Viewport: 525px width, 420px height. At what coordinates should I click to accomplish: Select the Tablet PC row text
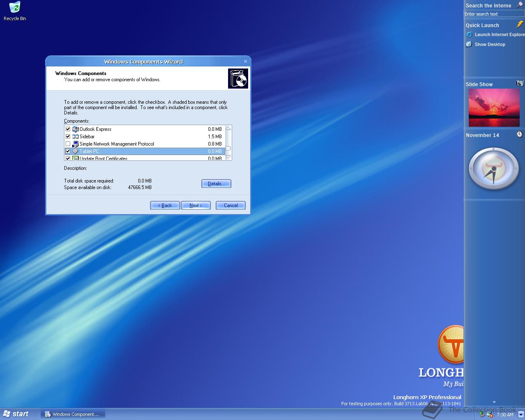point(89,151)
